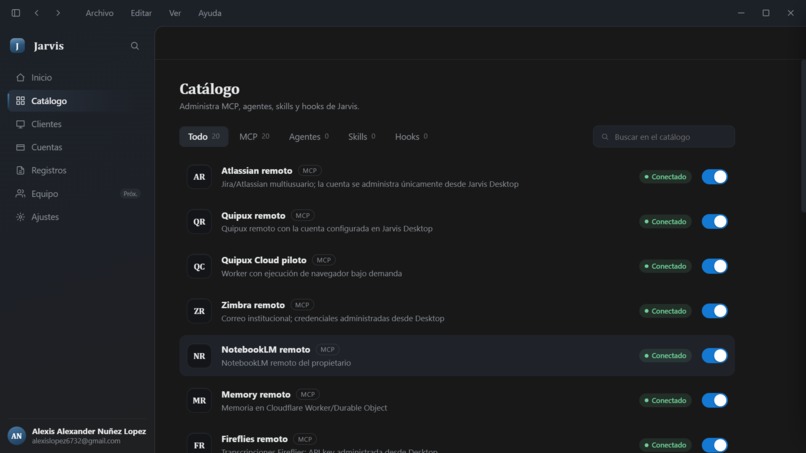Viewport: 806px width, 453px height.
Task: Open the Editar menu
Action: tap(141, 13)
